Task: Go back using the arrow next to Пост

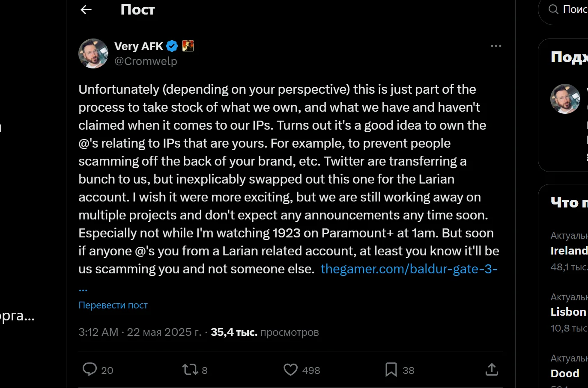Action: tap(86, 9)
